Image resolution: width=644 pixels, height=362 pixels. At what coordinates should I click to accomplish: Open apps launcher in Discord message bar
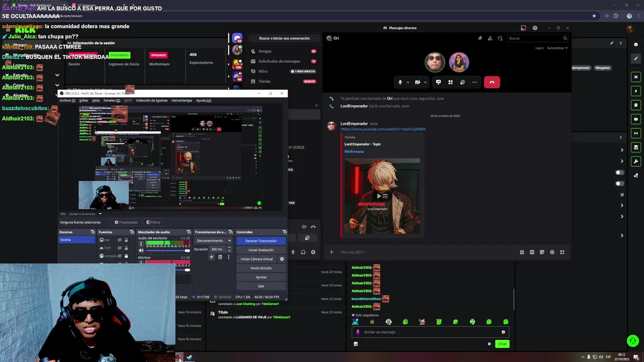pyautogui.click(x=562, y=252)
